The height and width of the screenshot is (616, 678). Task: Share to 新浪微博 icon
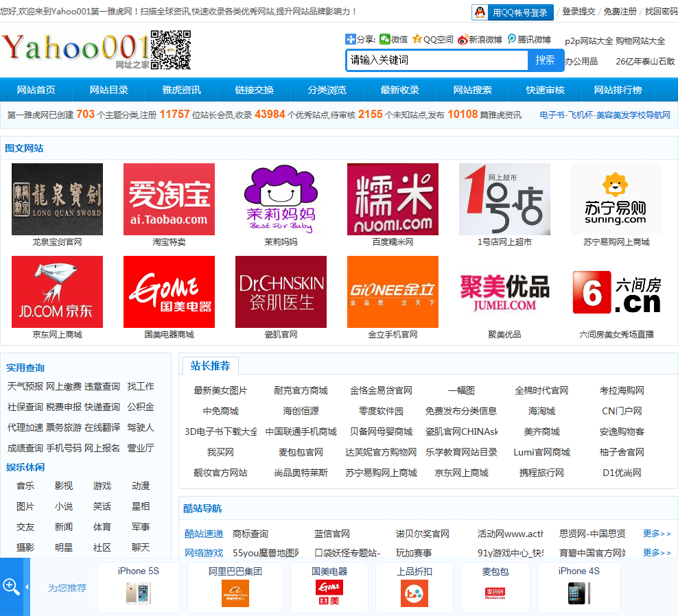coord(463,39)
